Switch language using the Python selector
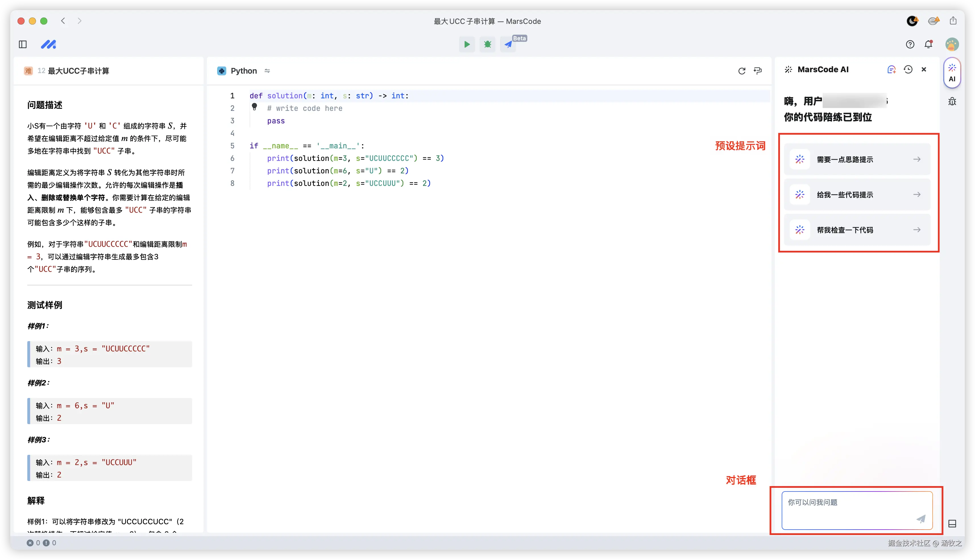The width and height of the screenshot is (975, 560). coord(244,71)
